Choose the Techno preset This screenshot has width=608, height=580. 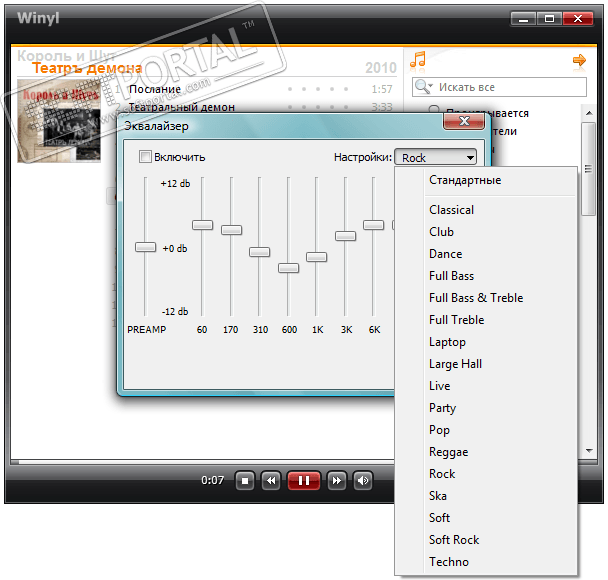coord(486,562)
